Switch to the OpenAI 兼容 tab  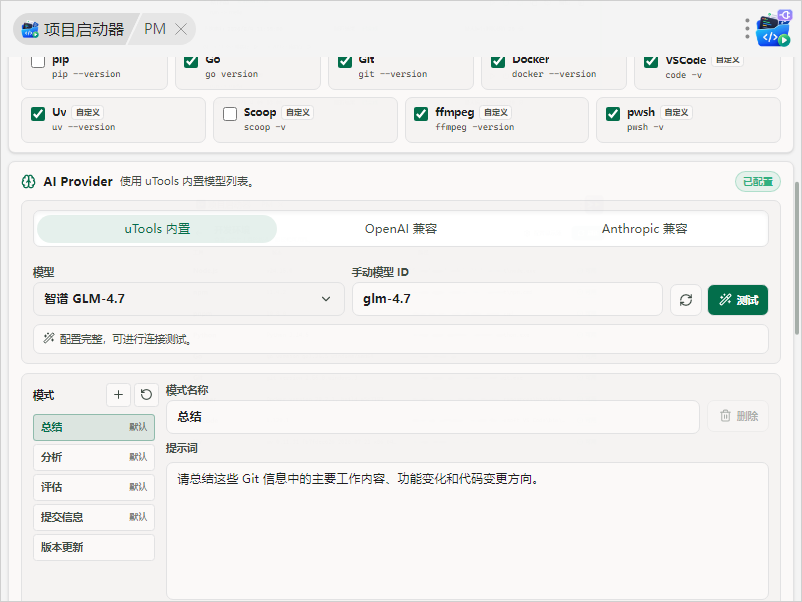point(400,229)
